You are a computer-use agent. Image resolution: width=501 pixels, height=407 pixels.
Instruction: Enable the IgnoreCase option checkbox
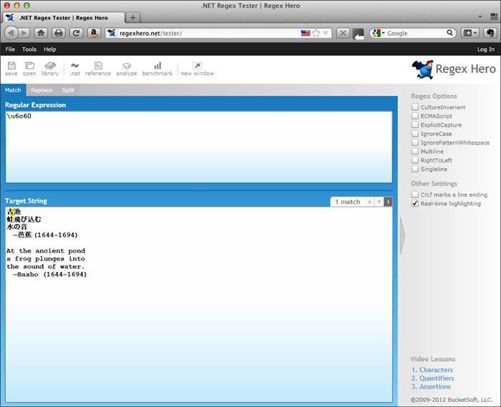pos(415,133)
